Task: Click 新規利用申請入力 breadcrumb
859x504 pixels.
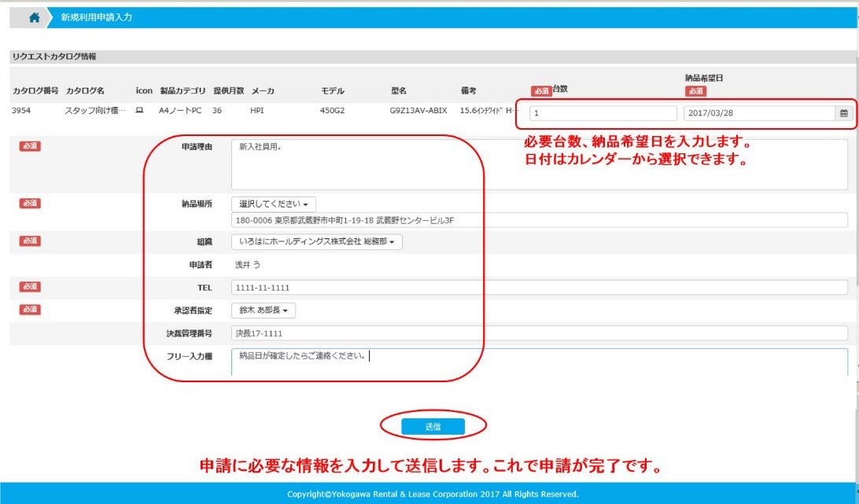Action: [x=96, y=17]
